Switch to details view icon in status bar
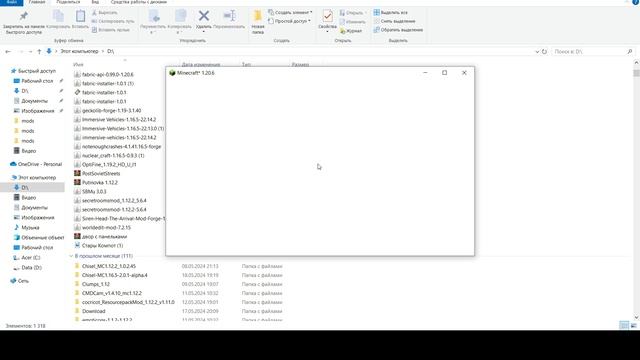640x360 pixels. [x=624, y=325]
